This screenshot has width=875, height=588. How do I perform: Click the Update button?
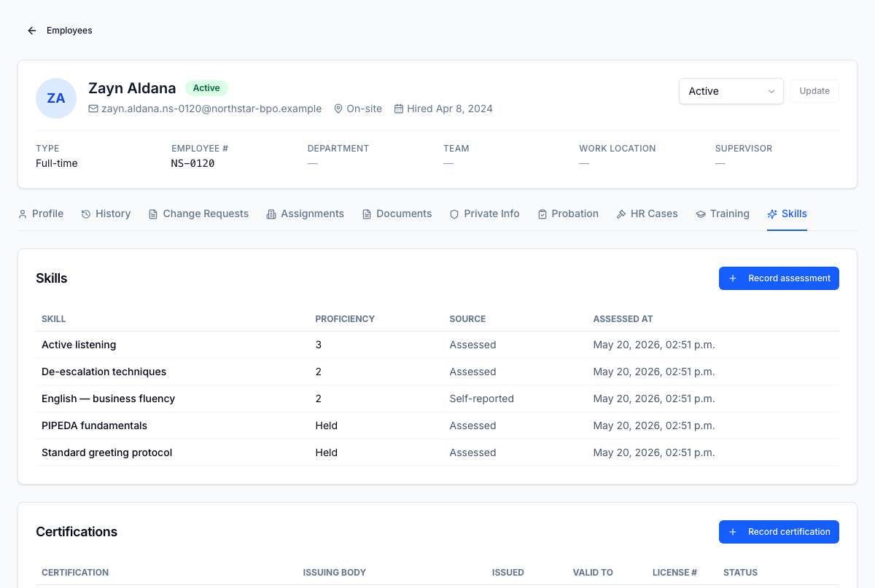814,91
